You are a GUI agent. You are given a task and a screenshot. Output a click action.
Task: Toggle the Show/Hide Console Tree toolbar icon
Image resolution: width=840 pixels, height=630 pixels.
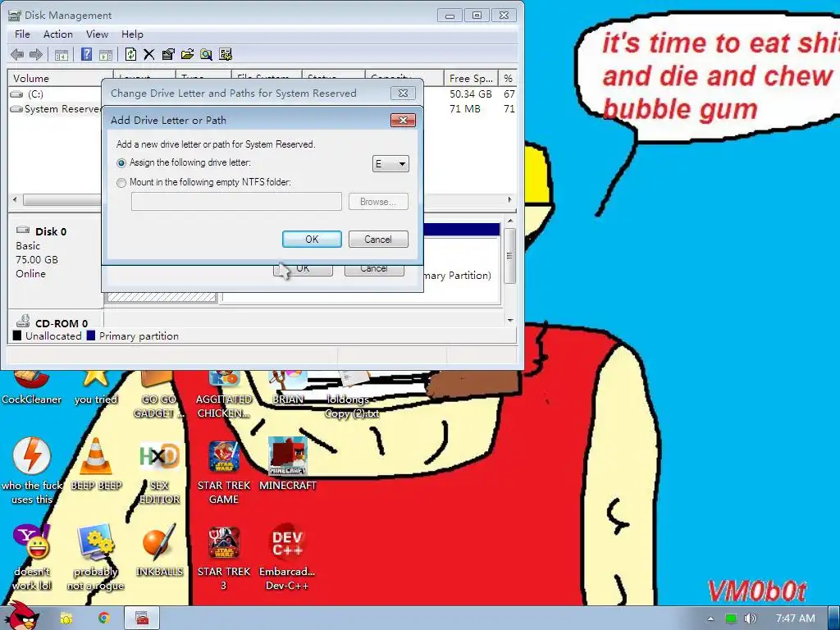point(62,55)
